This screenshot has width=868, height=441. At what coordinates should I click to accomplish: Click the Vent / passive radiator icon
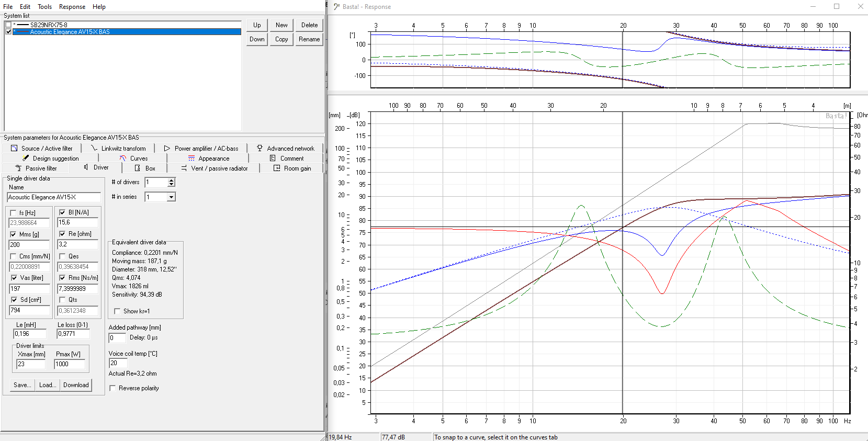[184, 168]
